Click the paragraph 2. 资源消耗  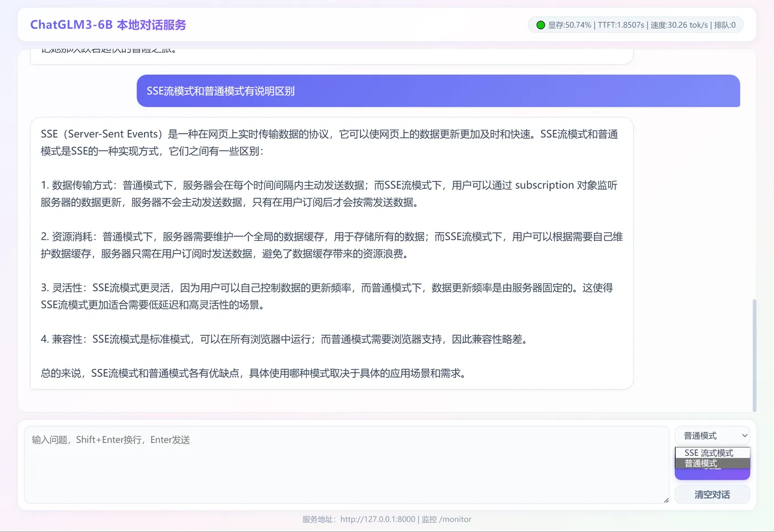(332, 245)
